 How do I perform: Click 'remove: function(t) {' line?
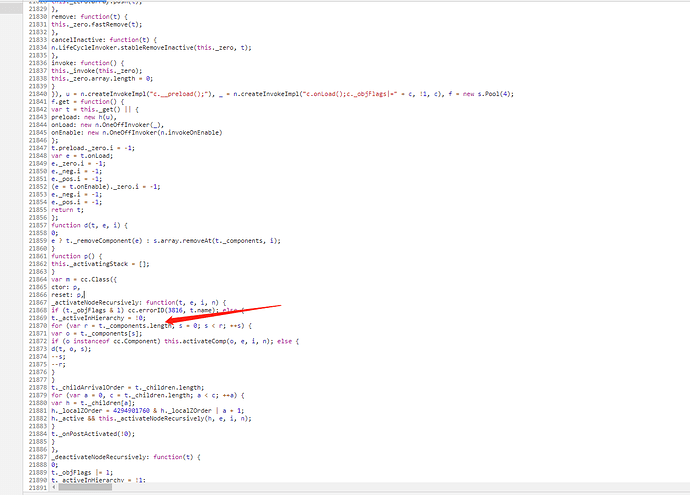pos(89,17)
